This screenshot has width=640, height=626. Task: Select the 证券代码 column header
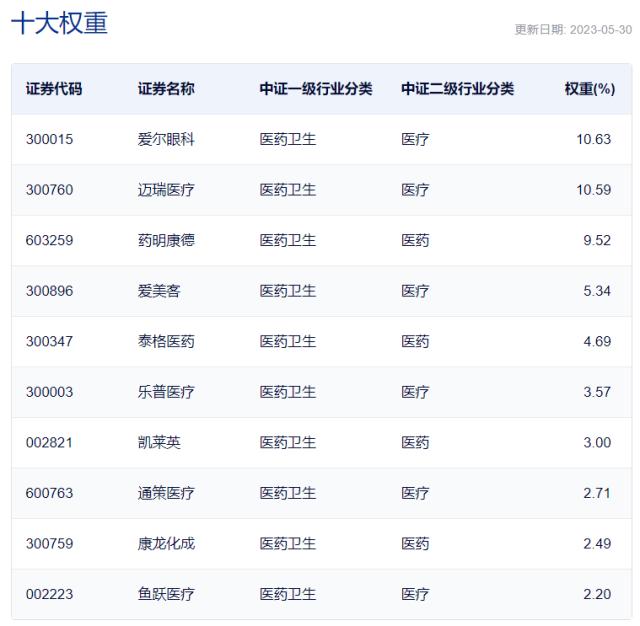(54, 89)
